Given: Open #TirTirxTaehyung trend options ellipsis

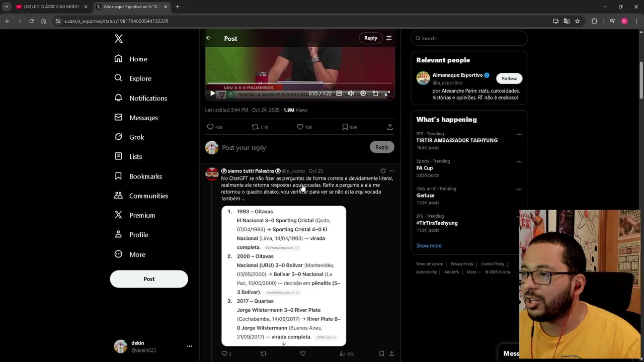Looking at the screenshot, I should pyautogui.click(x=519, y=217).
